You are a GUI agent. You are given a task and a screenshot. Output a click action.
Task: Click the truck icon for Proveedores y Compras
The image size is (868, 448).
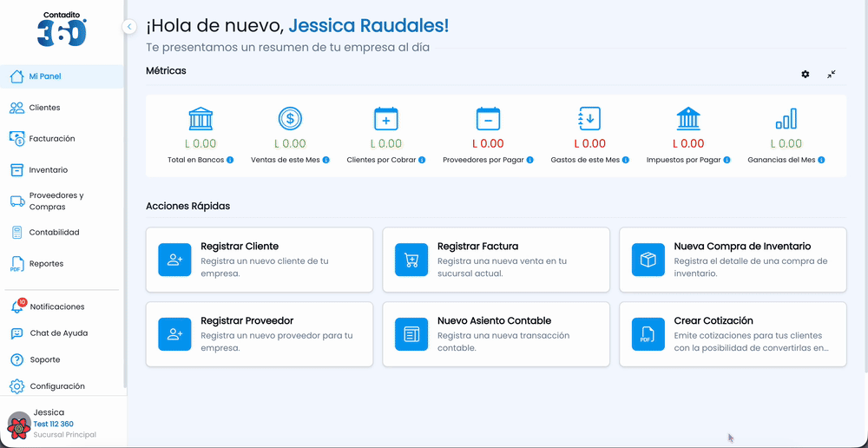coord(16,201)
